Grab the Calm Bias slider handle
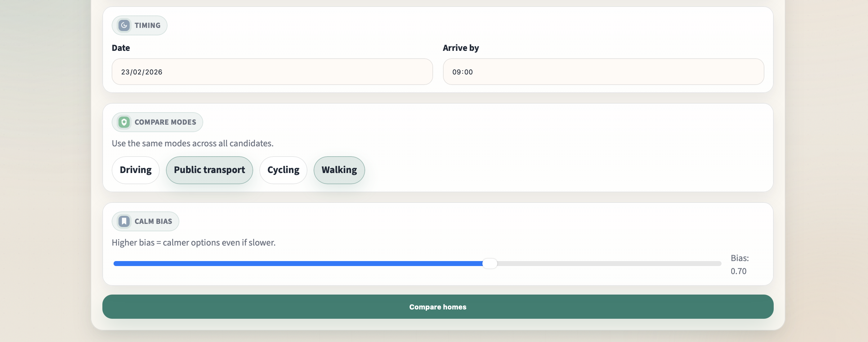 pos(490,264)
